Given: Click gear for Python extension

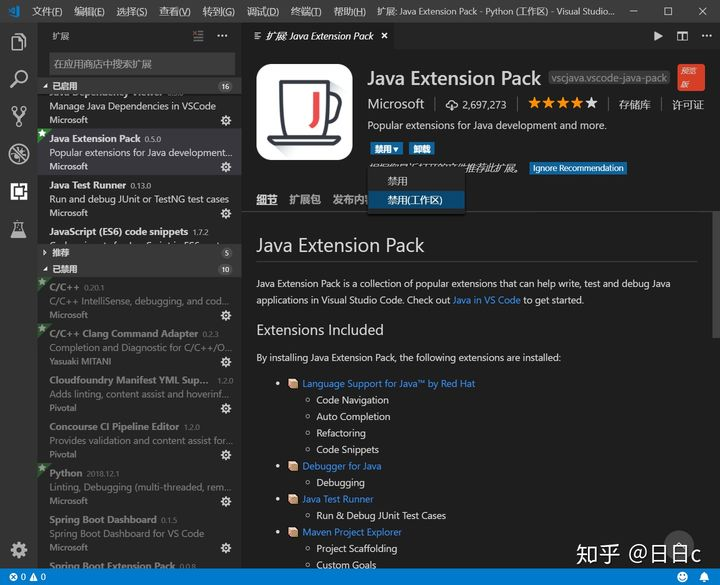Looking at the screenshot, I should pyautogui.click(x=226, y=501).
